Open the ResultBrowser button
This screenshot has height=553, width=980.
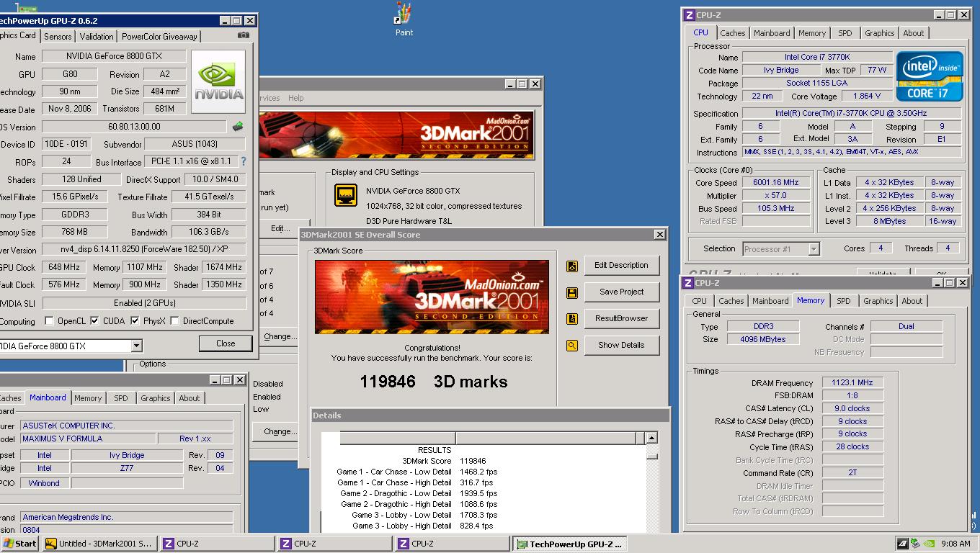[x=621, y=319]
